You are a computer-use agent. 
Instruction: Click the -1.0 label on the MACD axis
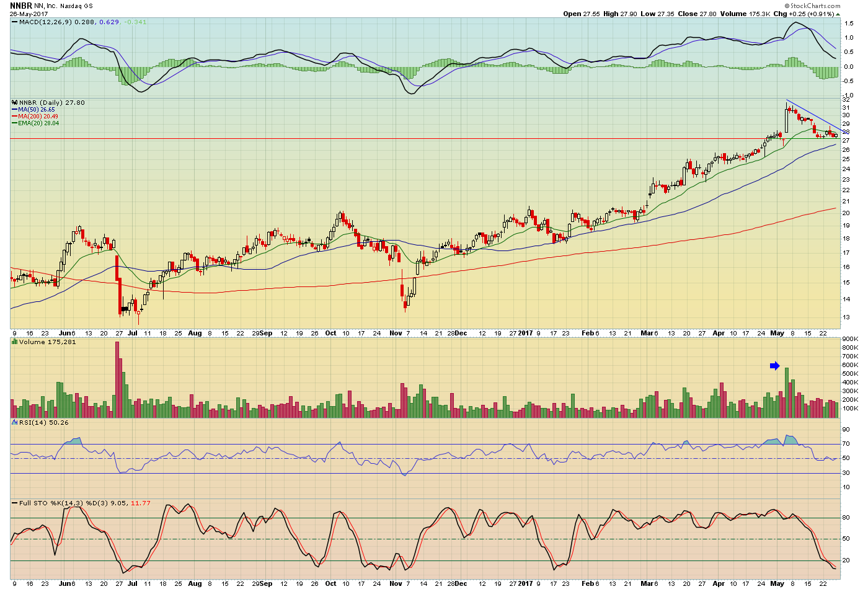point(848,95)
